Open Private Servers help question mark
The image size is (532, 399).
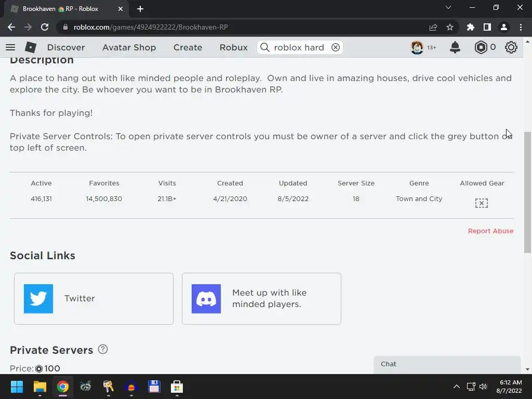tap(103, 349)
